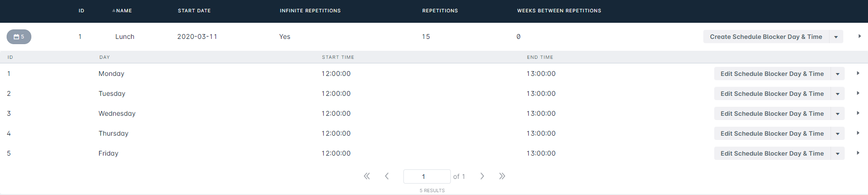This screenshot has width=868, height=195.
Task: Expand dropdown beside Monday's Edit button
Action: tap(838, 74)
